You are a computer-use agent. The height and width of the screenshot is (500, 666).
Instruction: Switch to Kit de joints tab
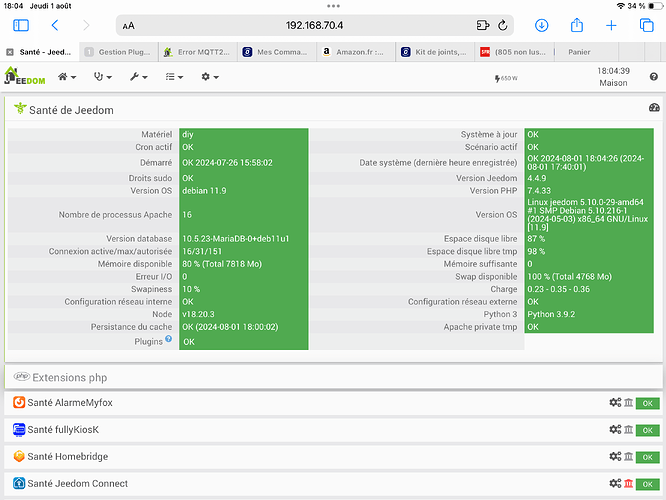[435, 52]
